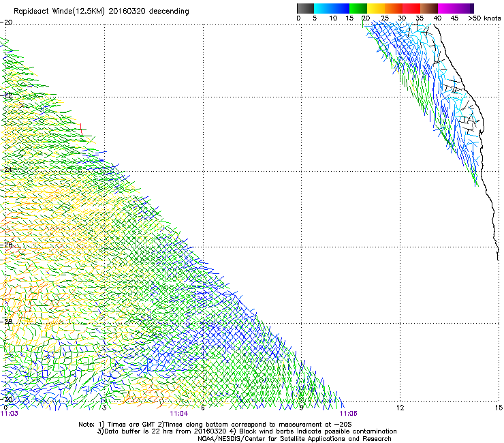Click the dark purple 45-50 knots legend swatch
Screen dimensions: 504x443
464,8
